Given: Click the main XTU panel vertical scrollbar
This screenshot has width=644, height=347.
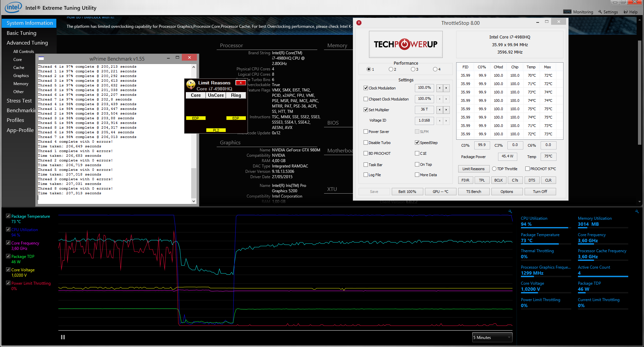Looking at the screenshot, I should 639,92.
